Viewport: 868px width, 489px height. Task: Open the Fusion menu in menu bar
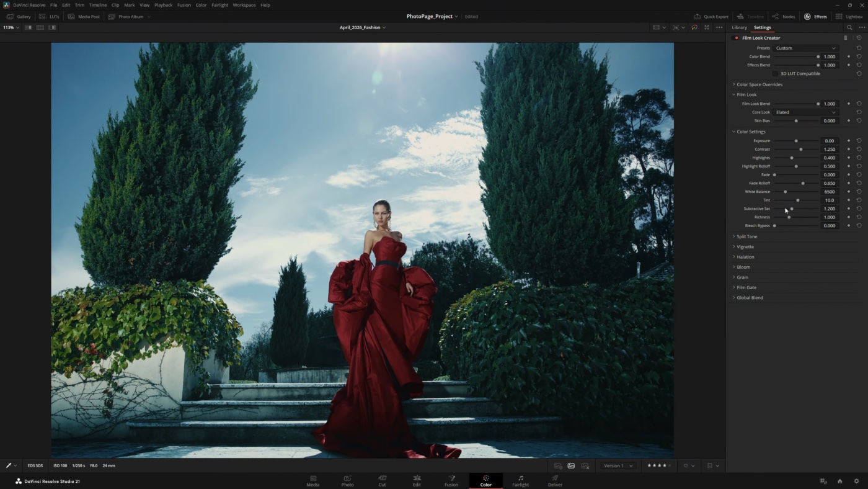184,5
